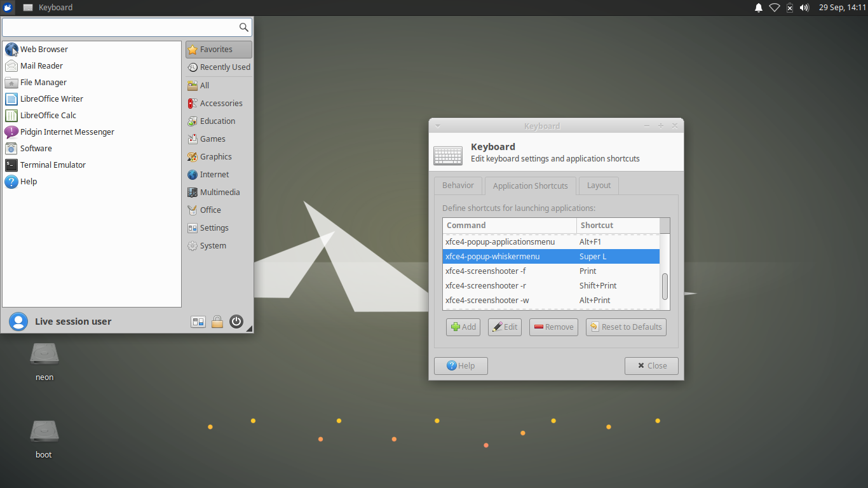The image size is (868, 488).
Task: Open the all settings icon beside lock
Action: (x=198, y=322)
